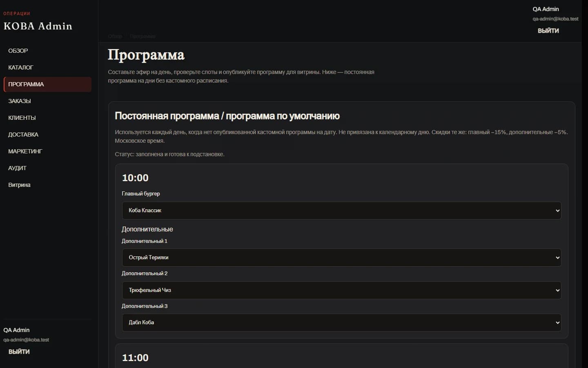
Task: Click the Программа page title
Action: point(146,55)
